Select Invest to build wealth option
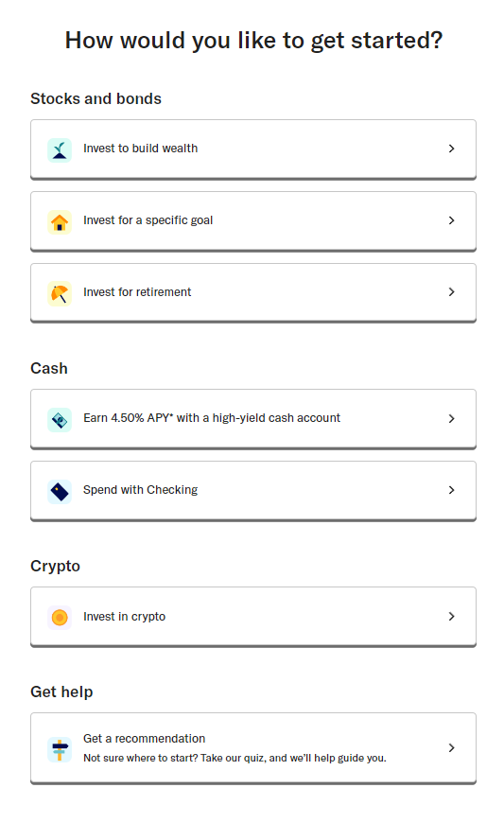The width and height of the screenshot is (504, 823). [141, 149]
